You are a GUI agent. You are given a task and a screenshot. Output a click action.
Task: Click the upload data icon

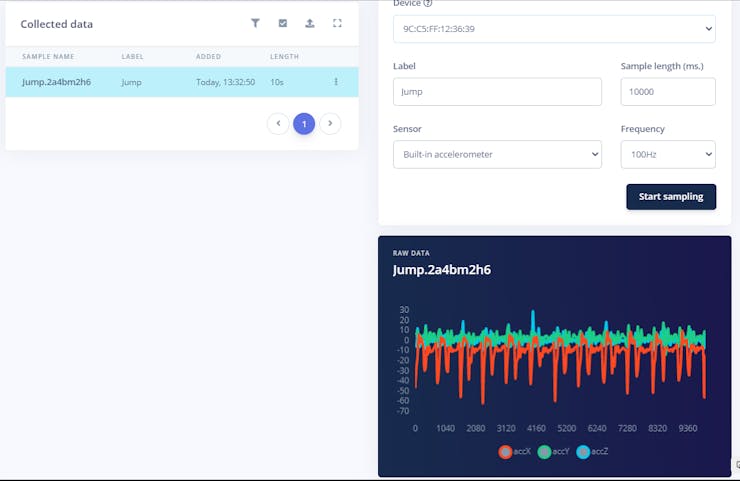click(x=310, y=23)
